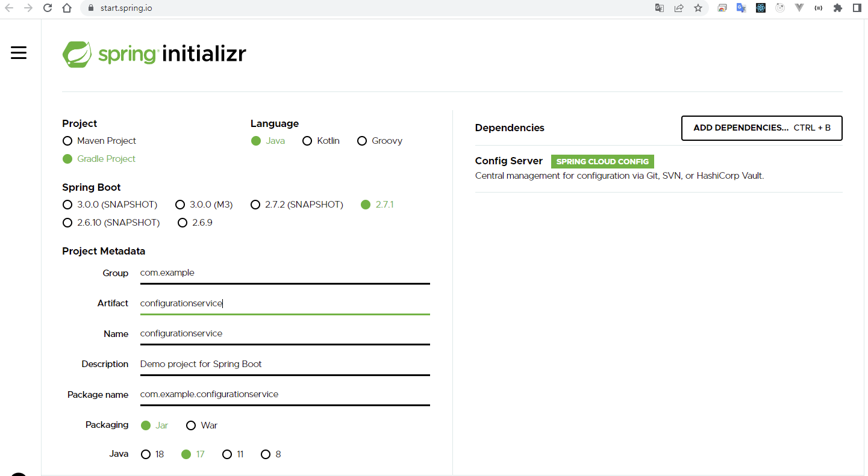The height and width of the screenshot is (476, 868).
Task: Choose Jar packaging
Action: tap(154, 425)
